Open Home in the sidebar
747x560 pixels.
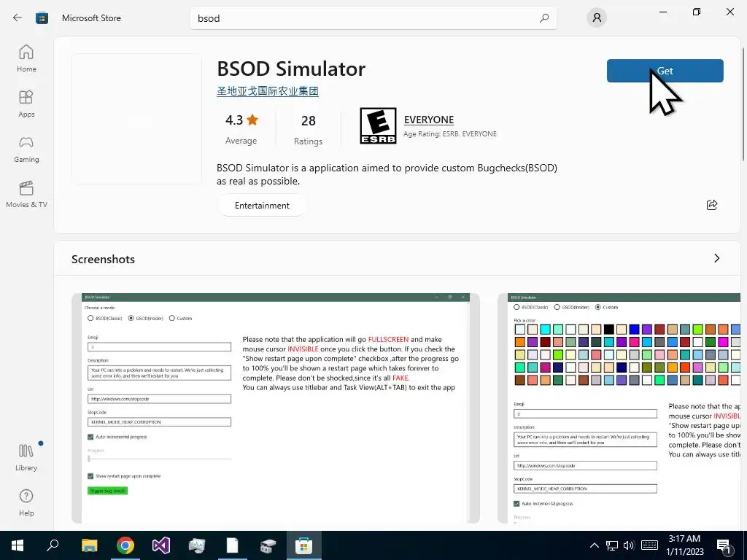coord(26,58)
